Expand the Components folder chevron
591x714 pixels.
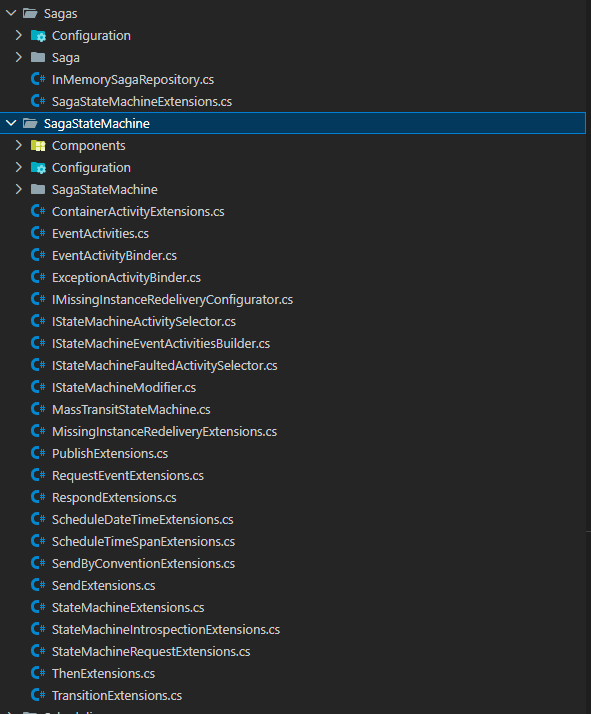coord(19,145)
